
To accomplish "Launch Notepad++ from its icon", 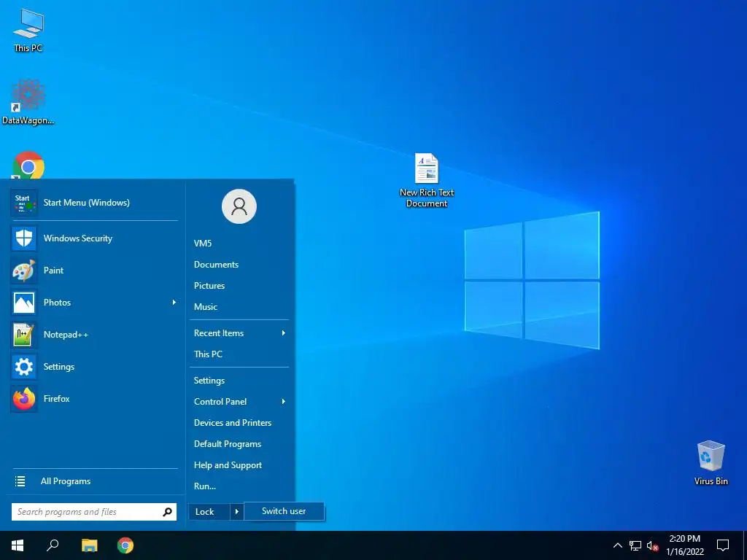I will 24,335.
